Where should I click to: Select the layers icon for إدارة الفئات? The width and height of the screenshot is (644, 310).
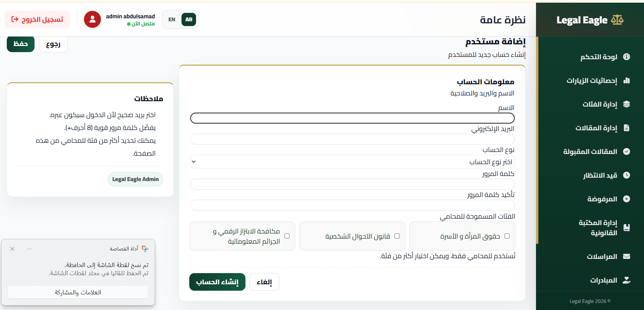(626, 104)
